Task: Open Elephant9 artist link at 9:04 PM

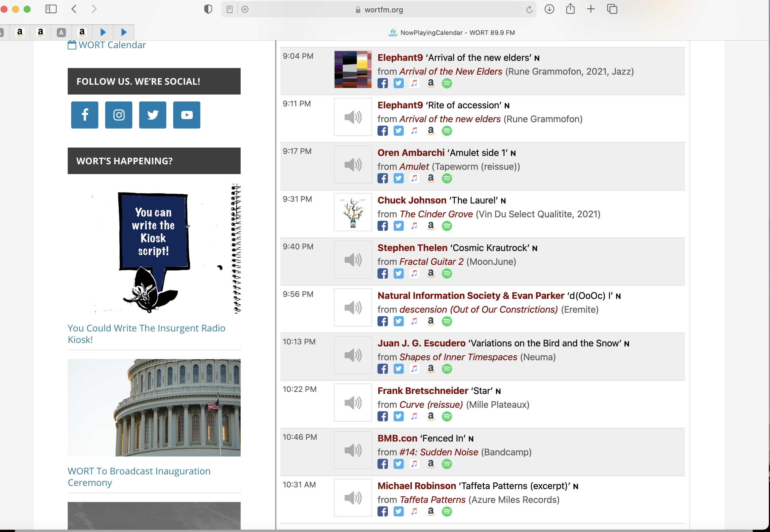Action: point(400,58)
